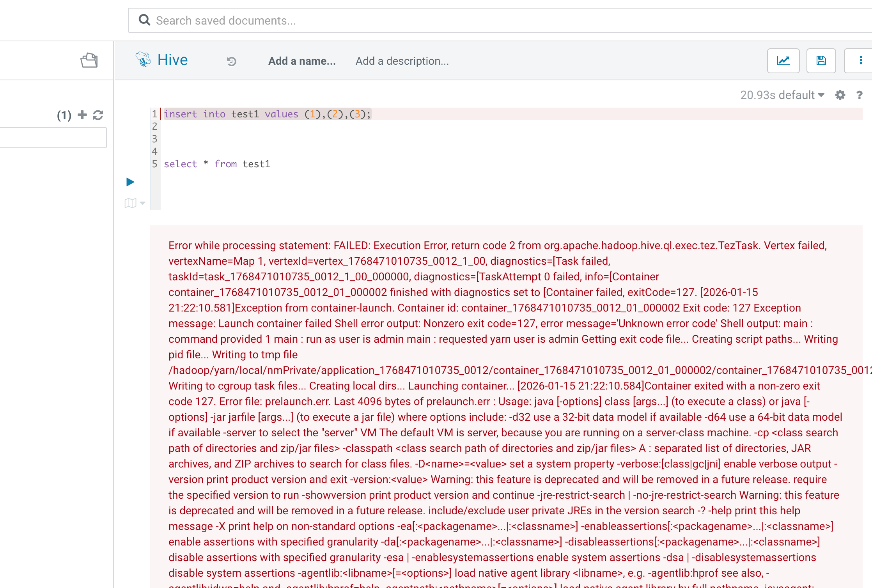Open query history with the clock icon
The image size is (872, 588).
point(232,61)
